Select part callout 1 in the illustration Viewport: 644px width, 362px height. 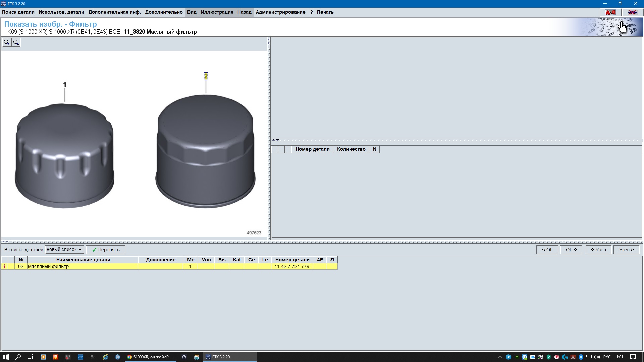point(65,85)
